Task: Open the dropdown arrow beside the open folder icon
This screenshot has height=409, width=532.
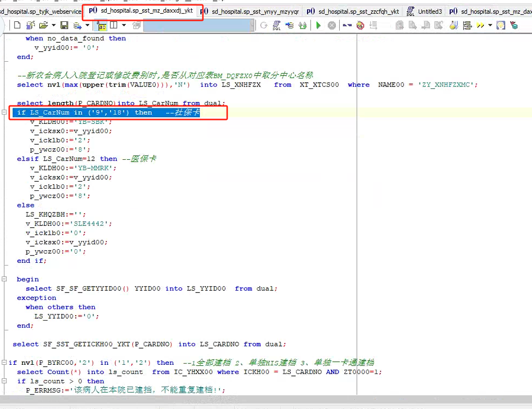Action: (x=52, y=25)
